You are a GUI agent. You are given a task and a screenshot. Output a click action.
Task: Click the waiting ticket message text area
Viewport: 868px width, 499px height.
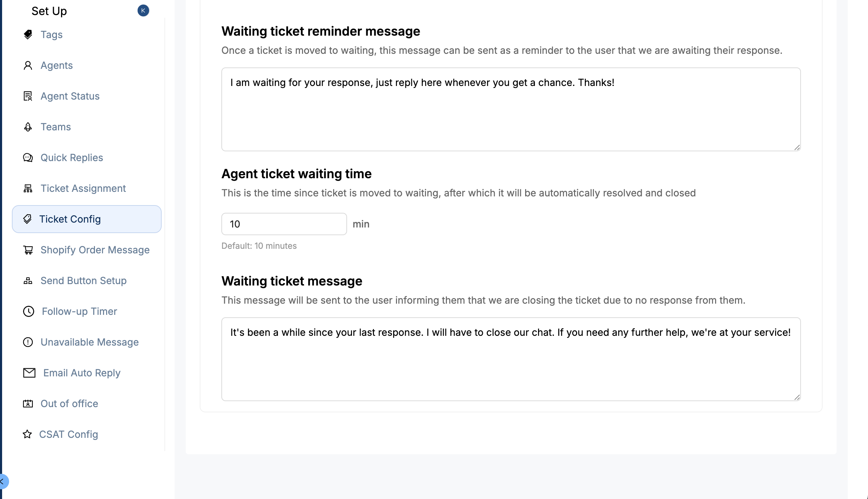[x=511, y=359]
